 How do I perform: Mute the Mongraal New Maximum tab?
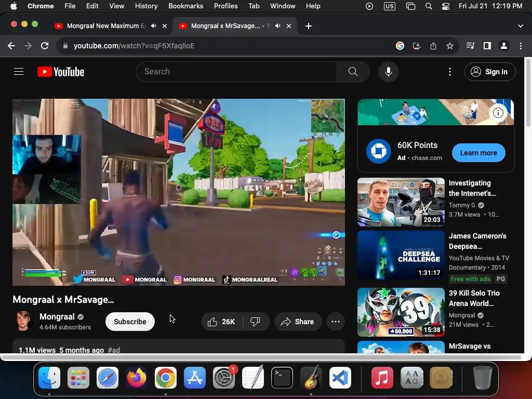[x=154, y=26]
